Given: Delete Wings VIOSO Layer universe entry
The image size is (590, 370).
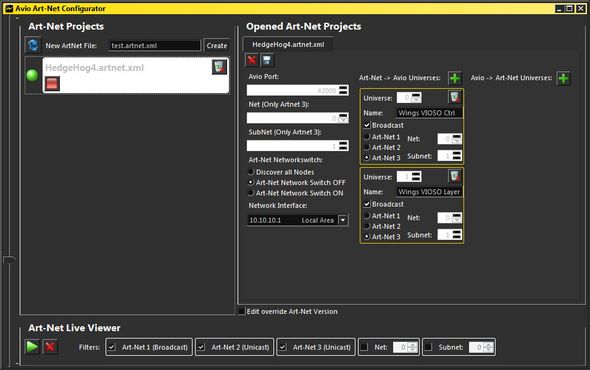Looking at the screenshot, I should (455, 176).
